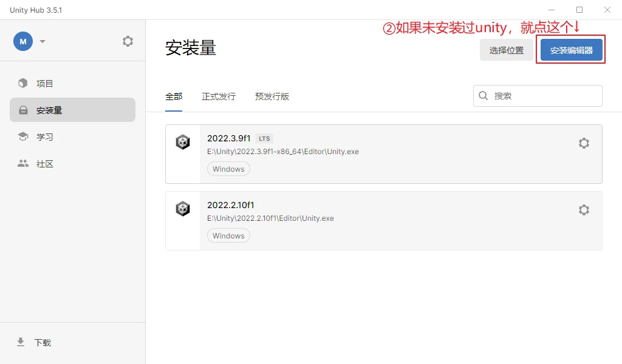Screen dimensions: 622x364
Task: Open the account avatar M
Action: pyautogui.click(x=23, y=41)
